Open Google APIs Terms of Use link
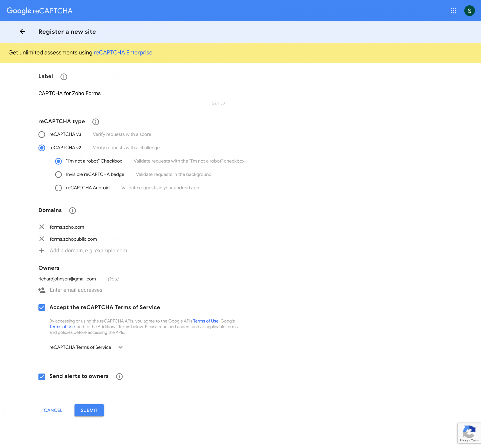 click(206, 321)
